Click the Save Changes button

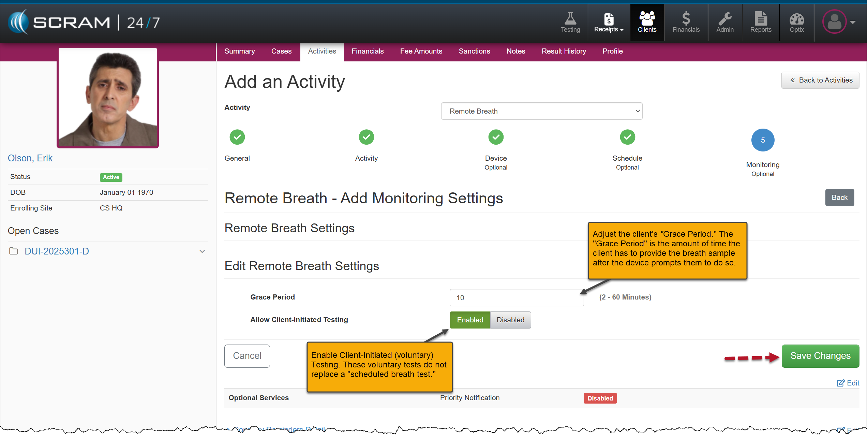click(820, 356)
